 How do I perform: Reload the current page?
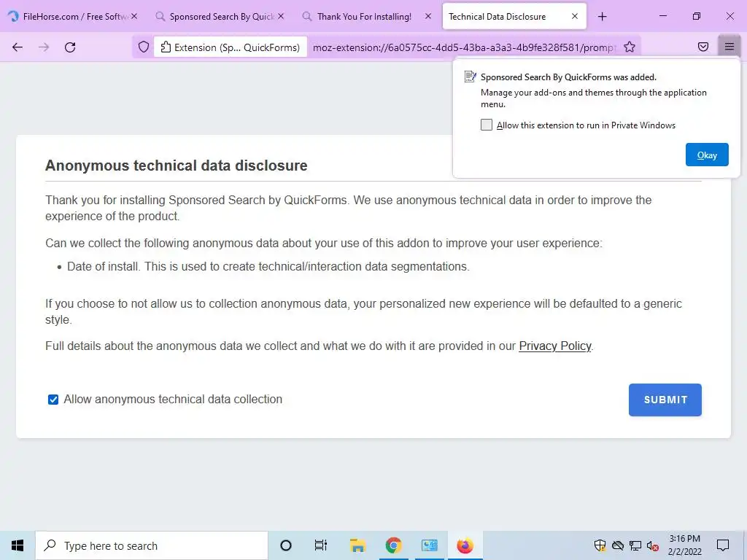pos(70,47)
